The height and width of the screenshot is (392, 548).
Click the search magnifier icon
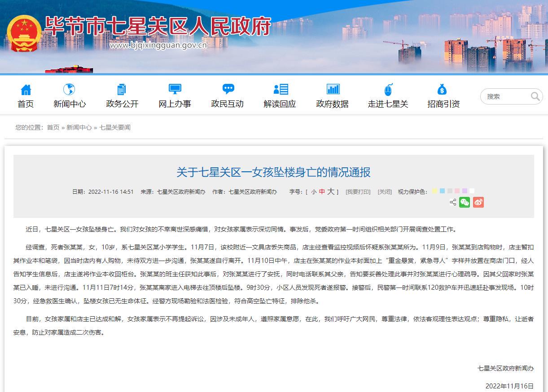(x=535, y=96)
